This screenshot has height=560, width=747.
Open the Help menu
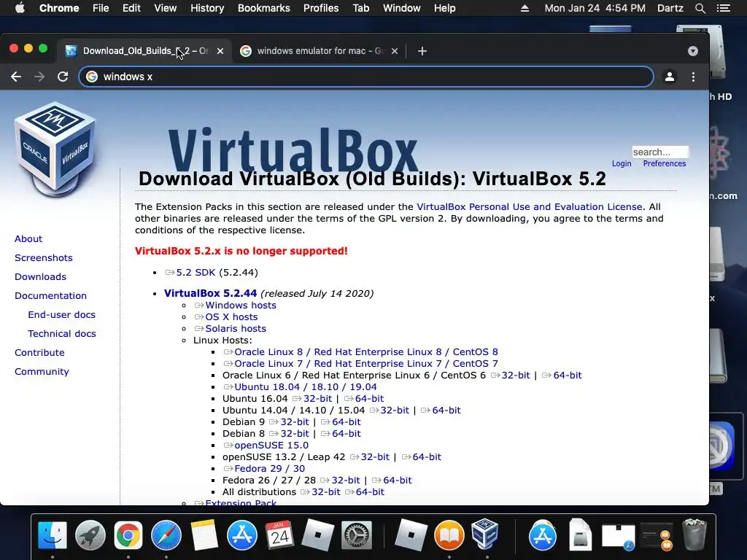tap(444, 8)
